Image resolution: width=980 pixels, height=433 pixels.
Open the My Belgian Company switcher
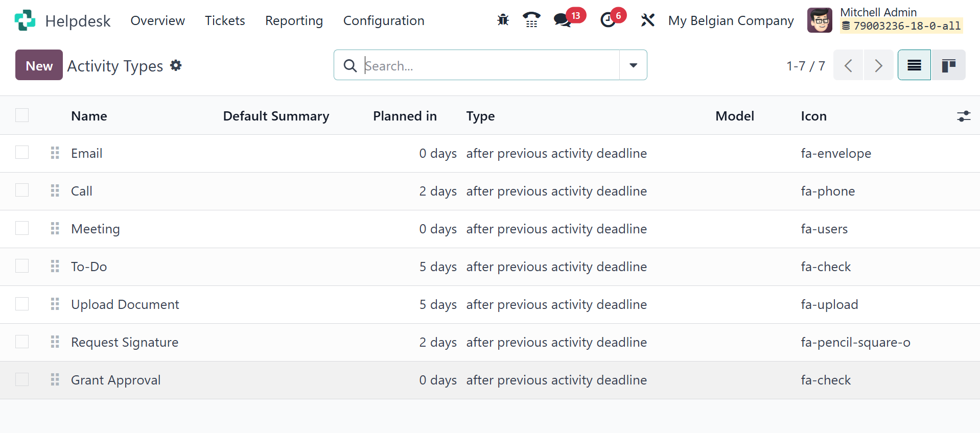[731, 20]
